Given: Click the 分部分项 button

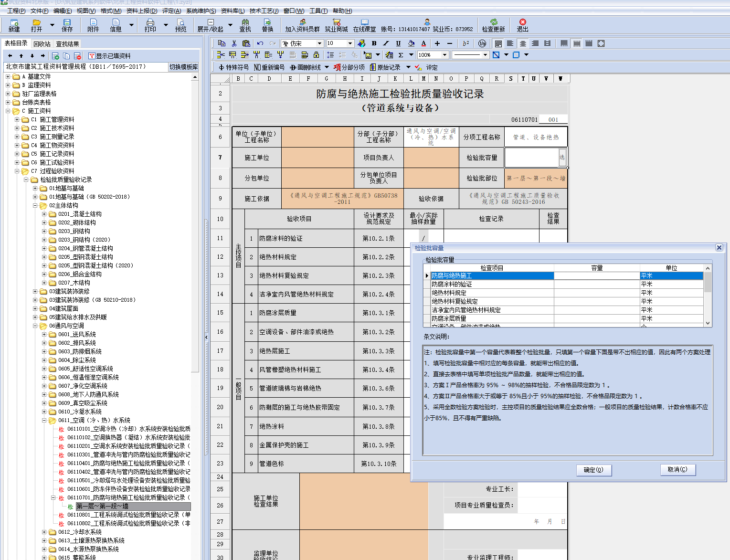Looking at the screenshot, I should (349, 67).
